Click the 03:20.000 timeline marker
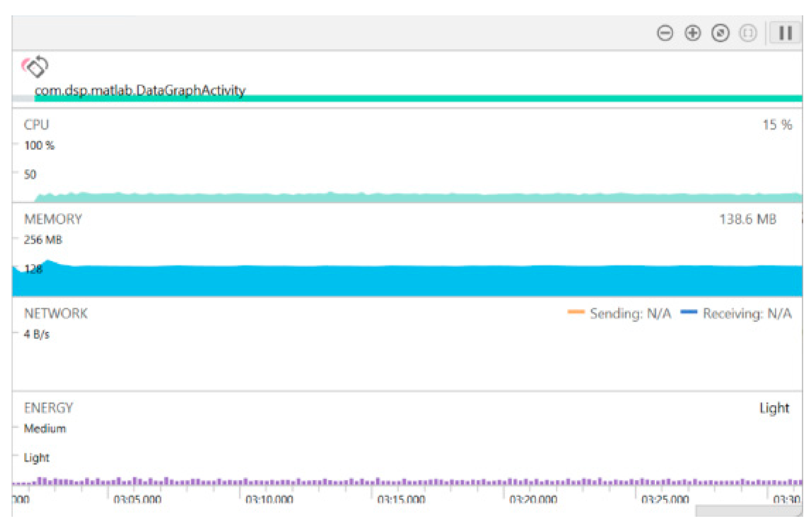The height and width of the screenshot is (526, 812). [533, 500]
